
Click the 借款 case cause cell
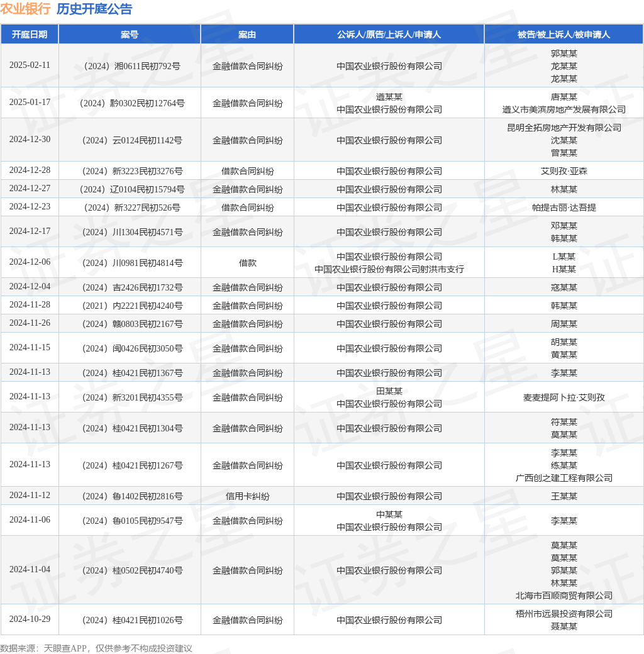tap(247, 263)
